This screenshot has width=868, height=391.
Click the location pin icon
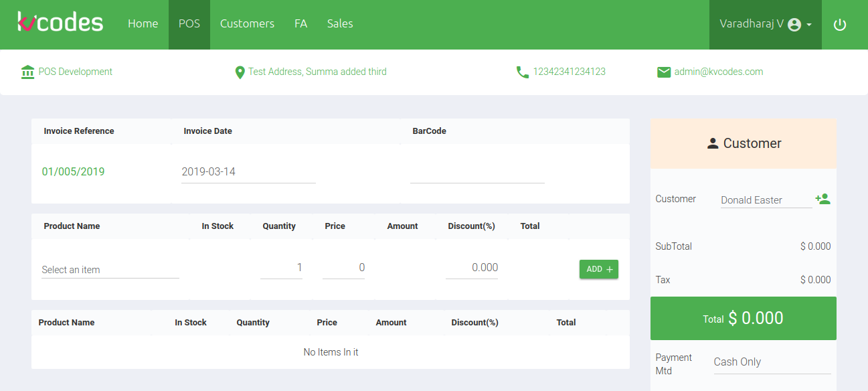click(240, 72)
